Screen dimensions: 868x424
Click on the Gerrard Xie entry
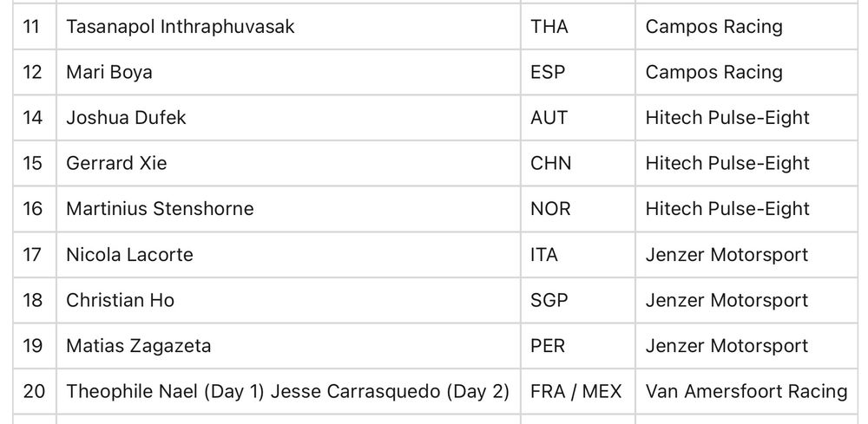116,163
